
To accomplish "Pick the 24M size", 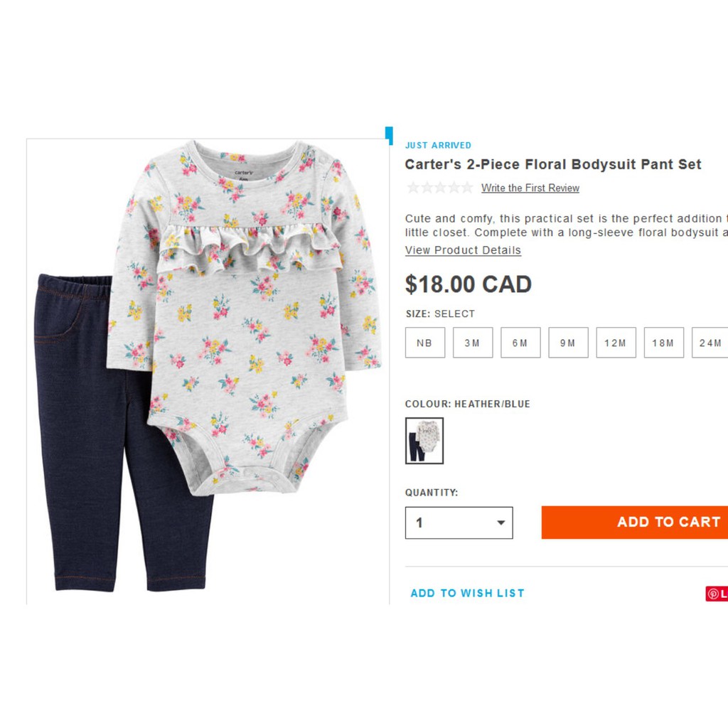I will tap(710, 343).
